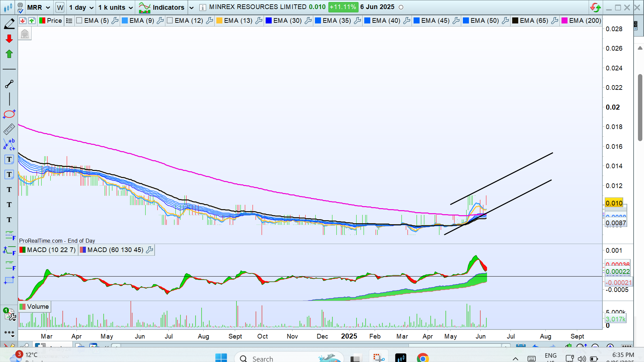
Task: Click the EMA (40) label
Action: click(386, 21)
